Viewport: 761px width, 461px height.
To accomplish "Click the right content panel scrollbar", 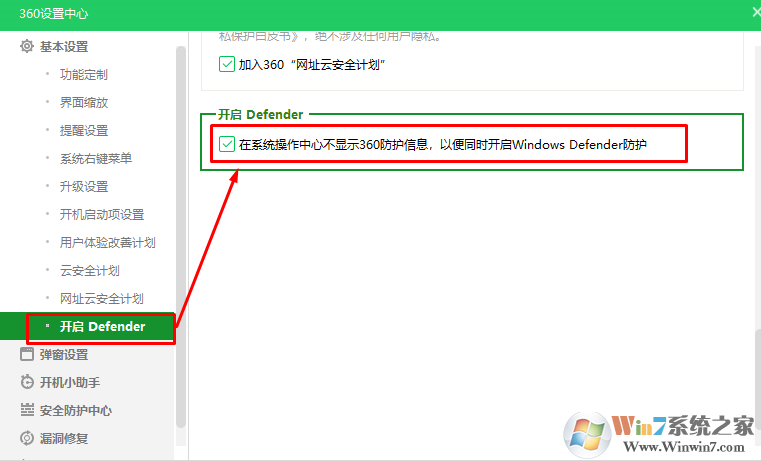I will coord(757,379).
